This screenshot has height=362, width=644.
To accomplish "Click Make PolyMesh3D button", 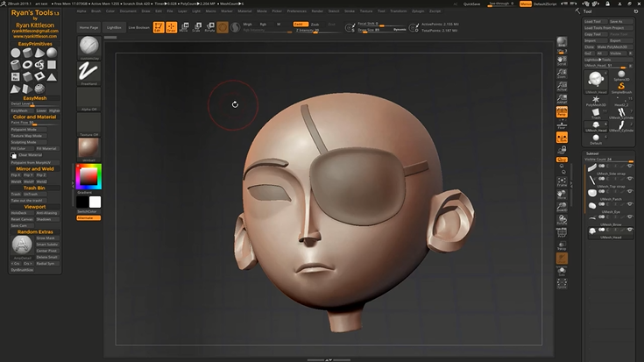I will (x=614, y=46).
